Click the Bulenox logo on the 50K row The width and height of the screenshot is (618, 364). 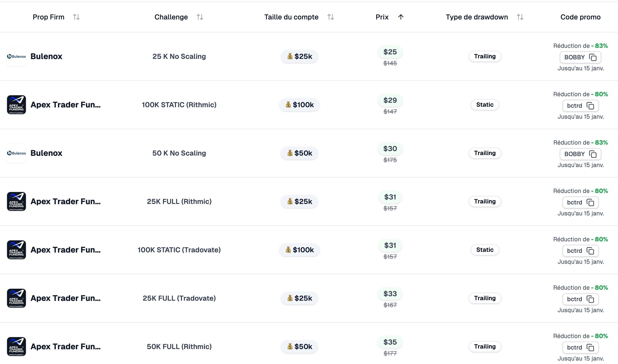pyautogui.click(x=16, y=153)
